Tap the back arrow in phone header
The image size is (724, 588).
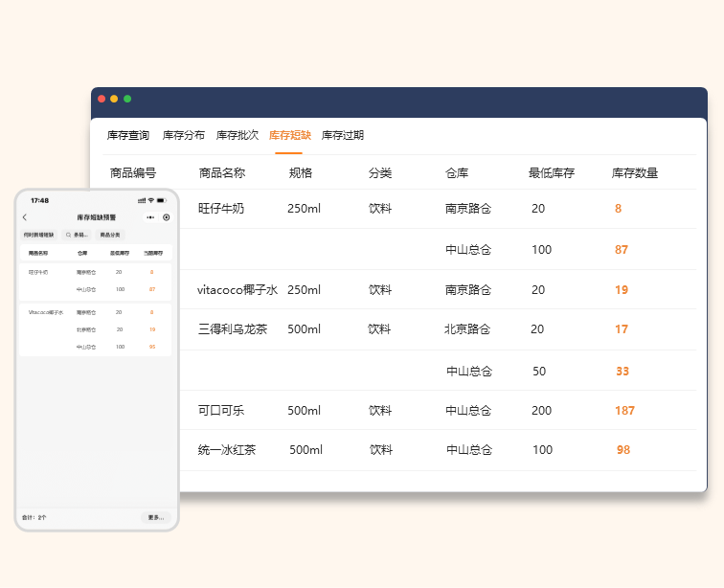[25, 217]
